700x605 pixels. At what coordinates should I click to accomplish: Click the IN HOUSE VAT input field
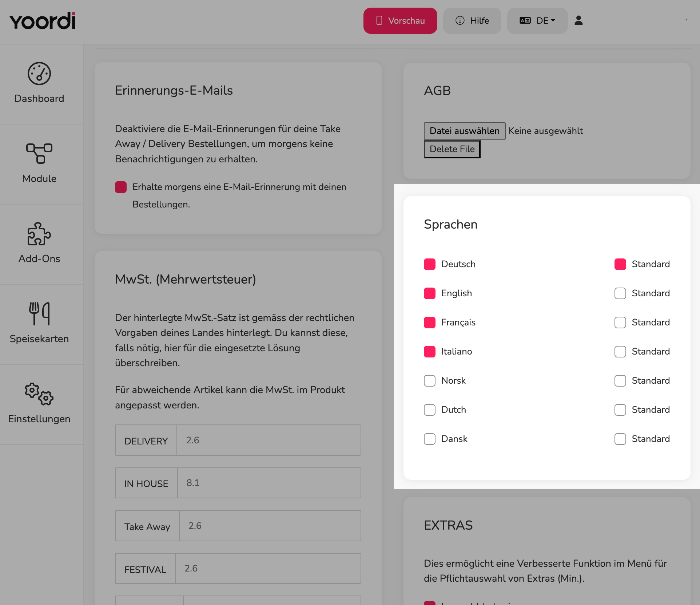point(269,483)
